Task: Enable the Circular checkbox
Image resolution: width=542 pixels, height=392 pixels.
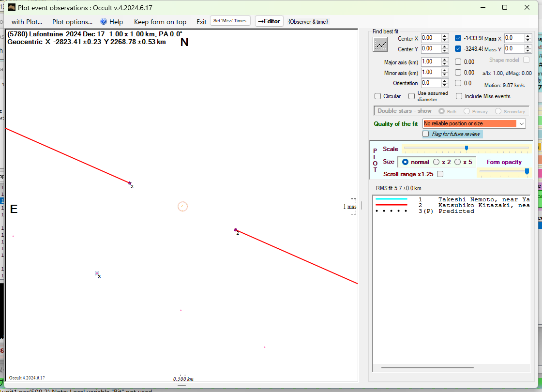Action: 378,96
